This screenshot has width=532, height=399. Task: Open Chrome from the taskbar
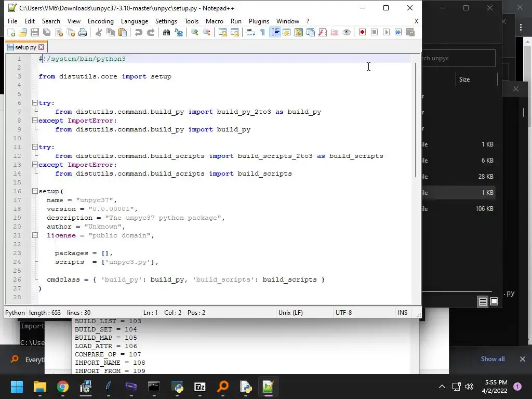click(x=62, y=387)
